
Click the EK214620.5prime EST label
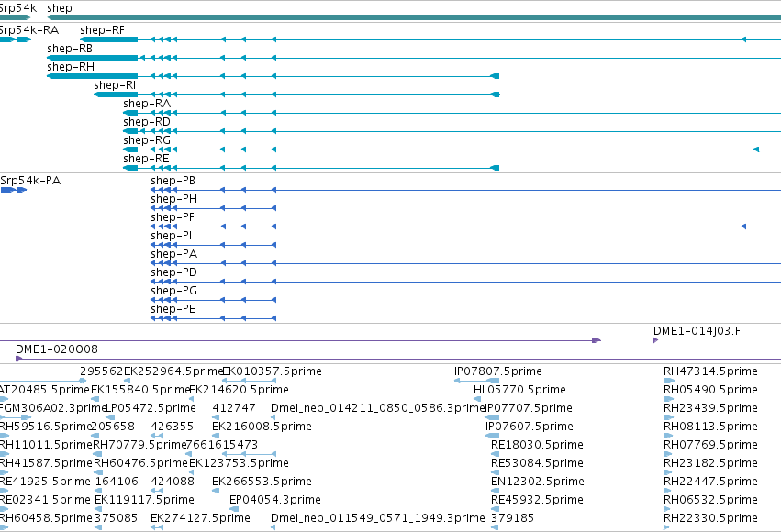240,390
